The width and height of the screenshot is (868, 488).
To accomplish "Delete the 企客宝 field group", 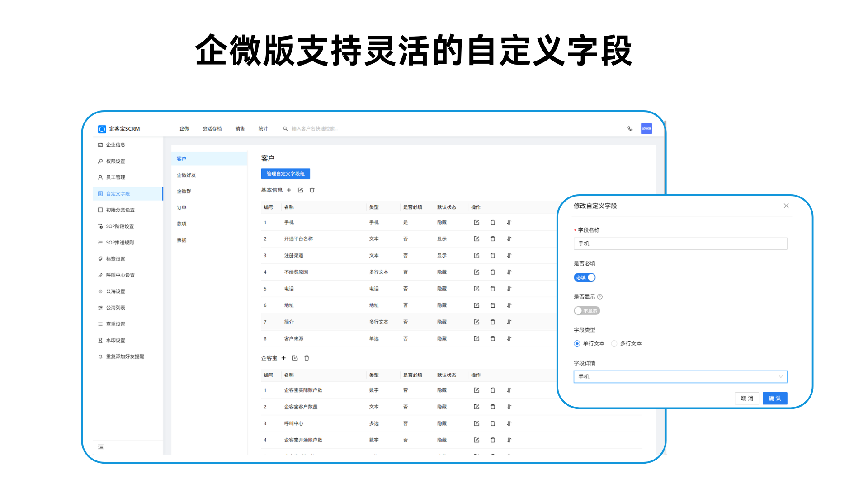I will [x=307, y=358].
